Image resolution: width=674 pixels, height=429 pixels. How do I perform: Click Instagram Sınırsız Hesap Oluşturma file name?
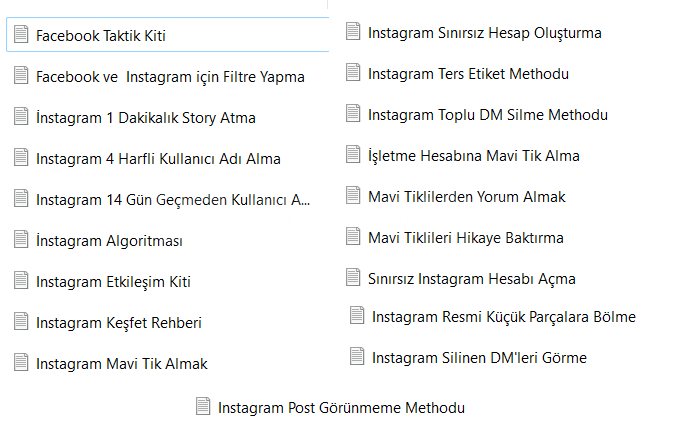pos(484,32)
